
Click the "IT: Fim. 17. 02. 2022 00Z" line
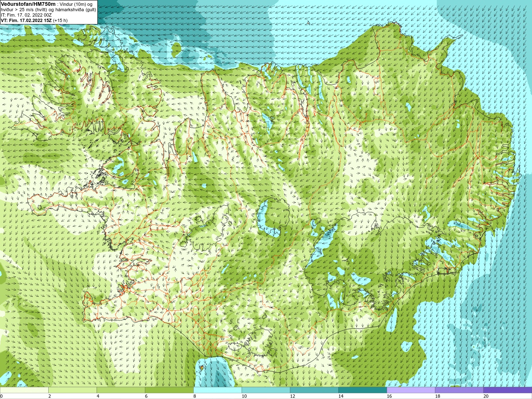point(27,15)
